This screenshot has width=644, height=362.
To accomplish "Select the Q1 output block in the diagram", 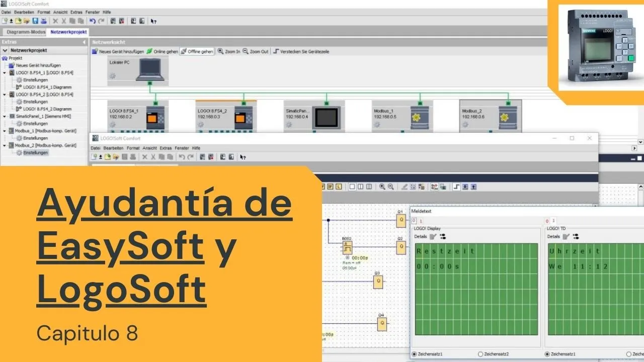I will [x=401, y=220].
